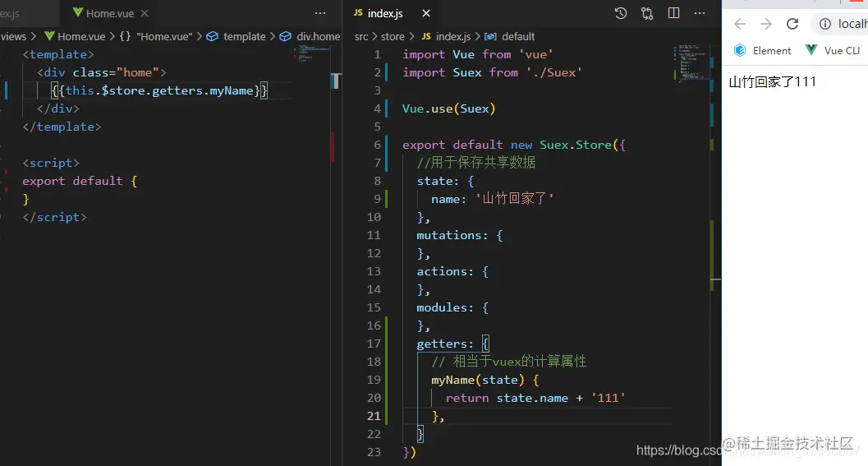
Task: Click the JS icon on index.js tab
Action: click(x=358, y=13)
